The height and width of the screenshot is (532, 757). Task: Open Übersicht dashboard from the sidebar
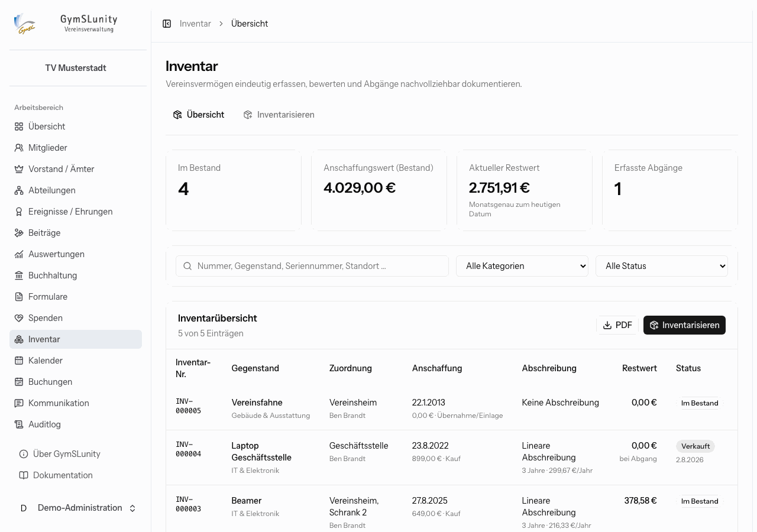[76, 126]
